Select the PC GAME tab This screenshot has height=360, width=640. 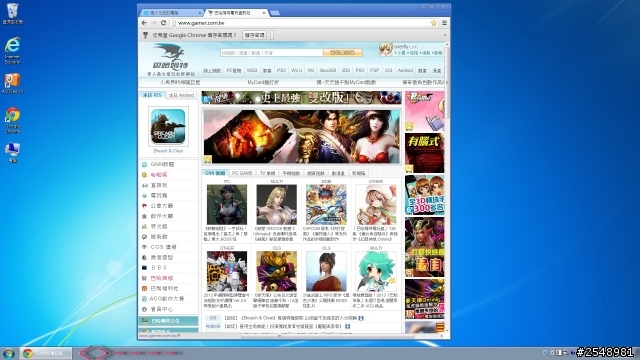[x=242, y=173]
